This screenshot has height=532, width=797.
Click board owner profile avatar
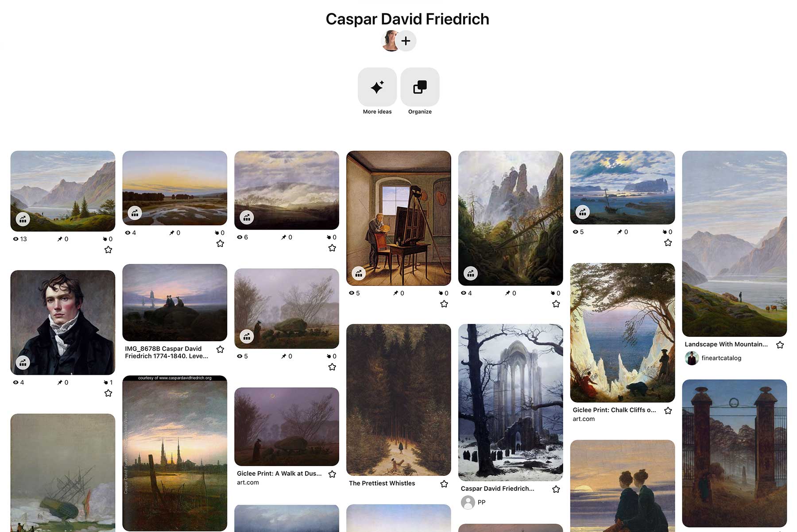click(390, 41)
